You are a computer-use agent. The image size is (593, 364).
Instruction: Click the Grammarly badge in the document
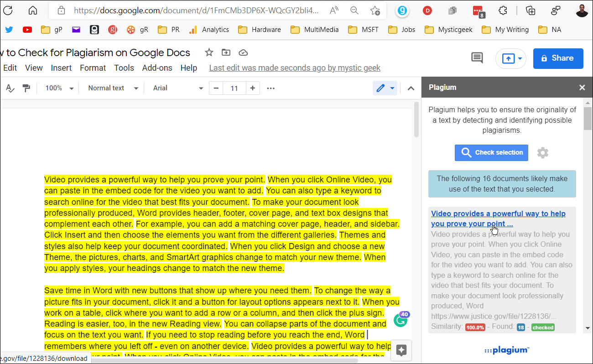click(x=400, y=319)
